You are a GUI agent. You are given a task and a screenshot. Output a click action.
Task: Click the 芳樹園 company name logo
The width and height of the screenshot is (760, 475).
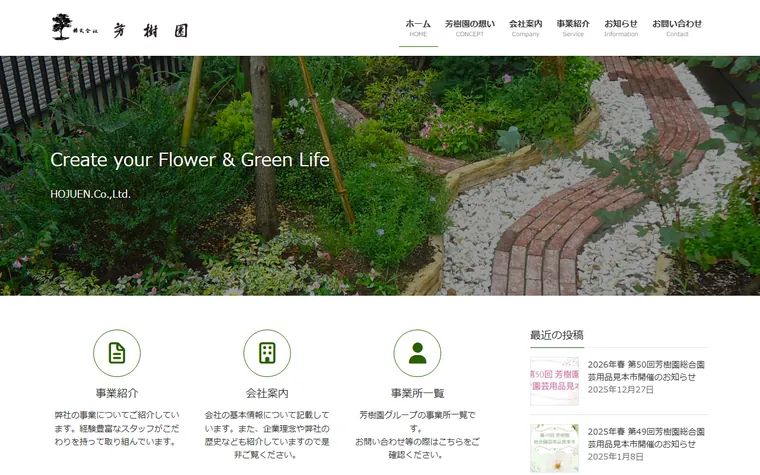151,31
